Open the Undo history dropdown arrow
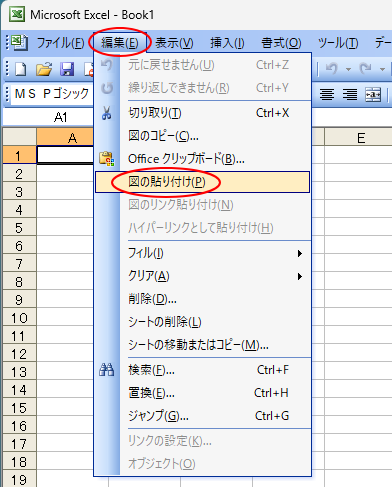Viewport: 392px width, 487px height. click(348, 69)
